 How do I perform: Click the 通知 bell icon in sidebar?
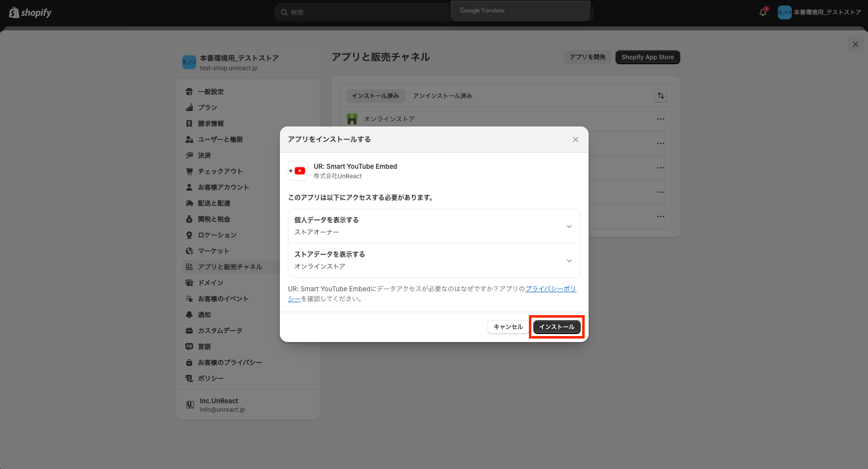(x=189, y=315)
